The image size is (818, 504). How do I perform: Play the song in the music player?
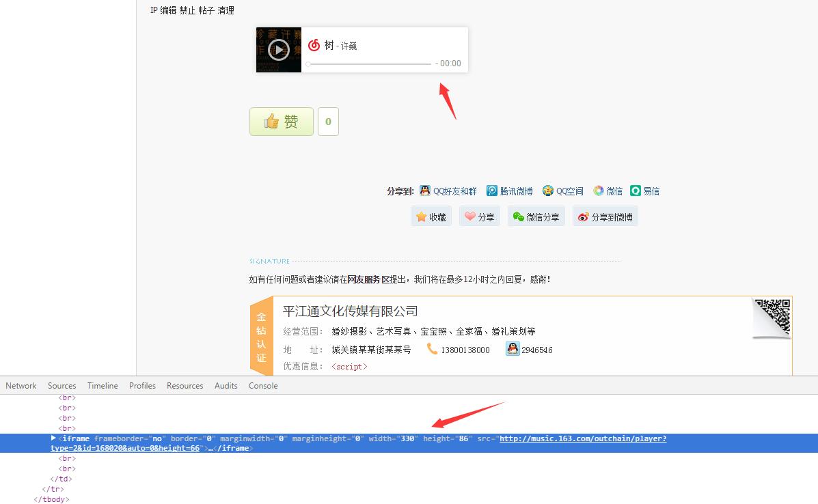pyautogui.click(x=279, y=50)
